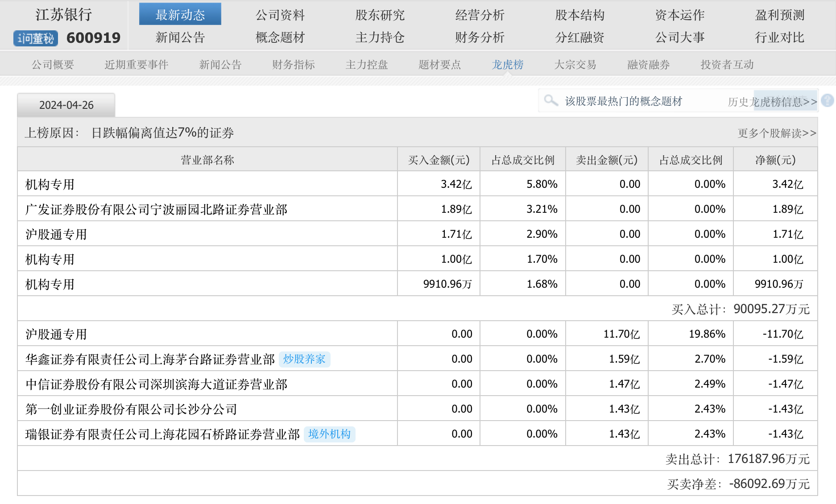Switch to the 融资融券 sub-tab
Image resolution: width=836 pixels, height=504 pixels.
pos(648,65)
